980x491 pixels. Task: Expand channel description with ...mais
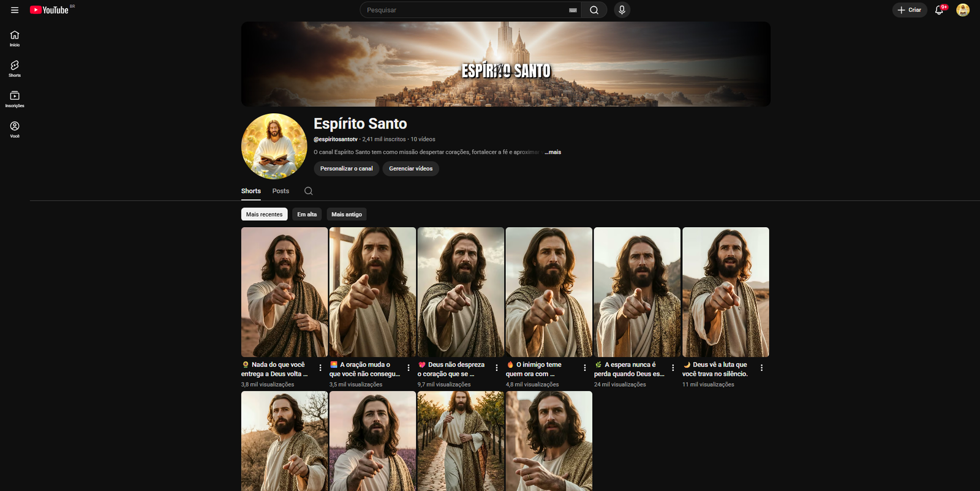[x=553, y=152]
